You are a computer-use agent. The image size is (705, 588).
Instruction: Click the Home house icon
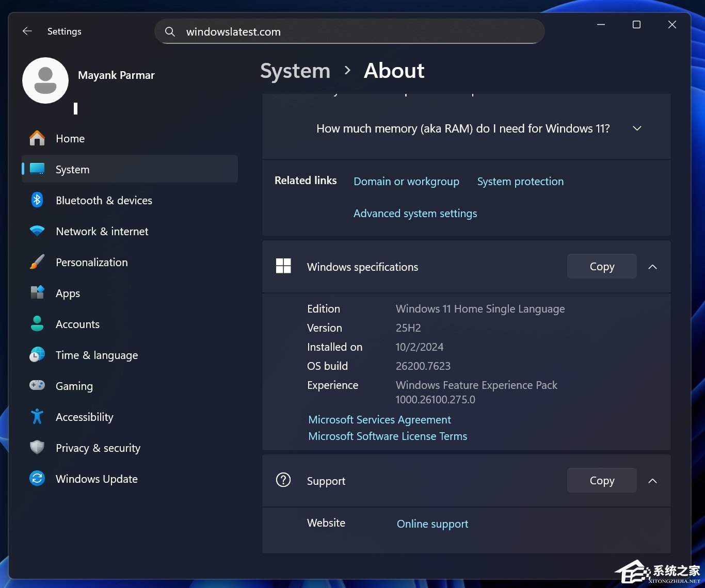click(37, 138)
